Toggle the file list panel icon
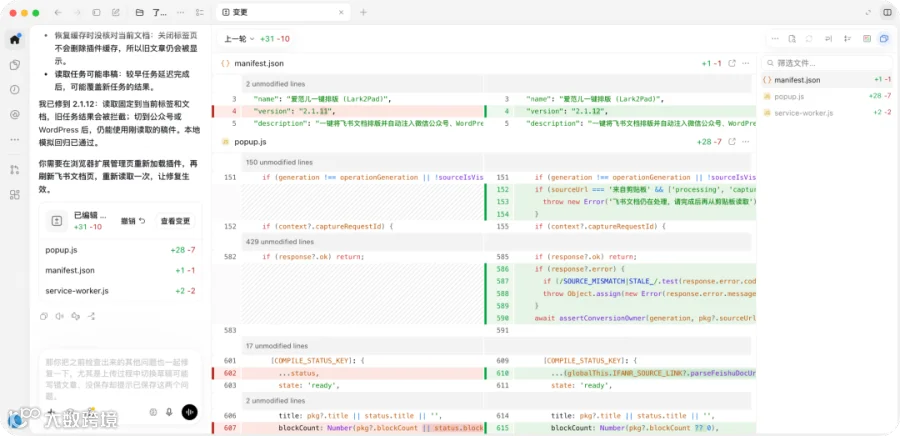900x436 pixels. tap(884, 39)
